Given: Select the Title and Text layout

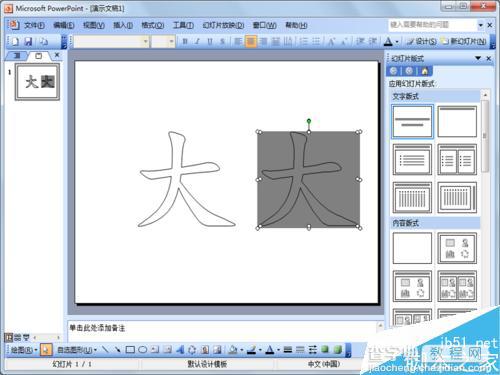Looking at the screenshot, I should 412,160.
